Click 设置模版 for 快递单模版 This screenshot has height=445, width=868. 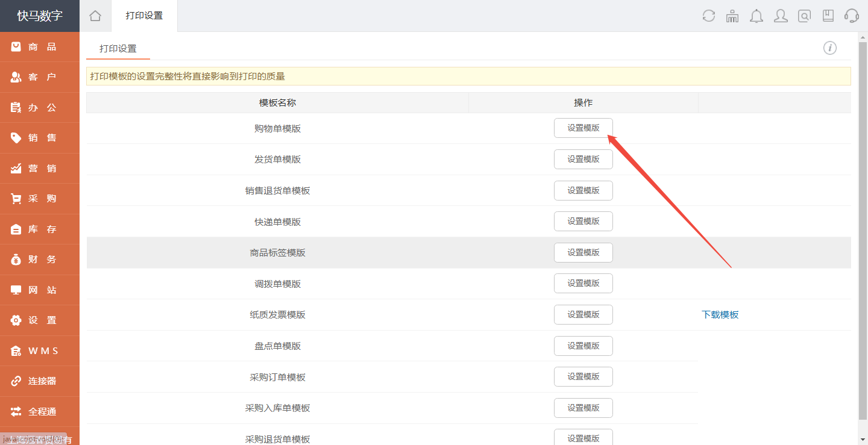(x=583, y=222)
